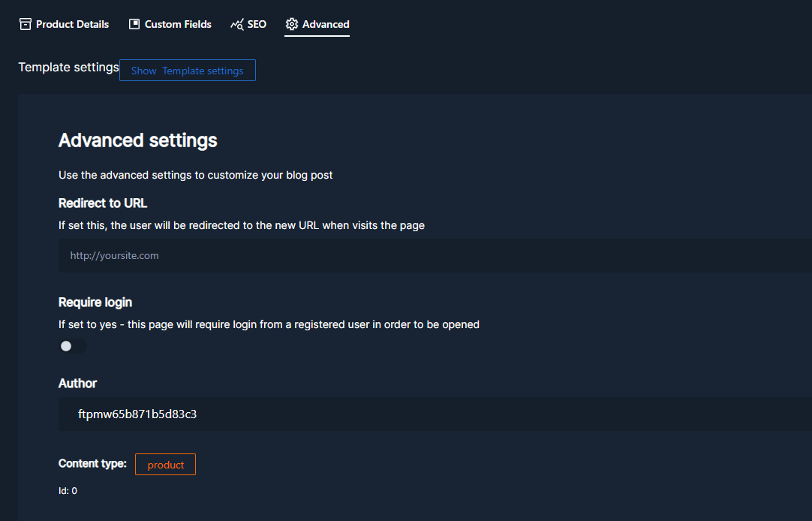Click the Custom Fields panel icon
The image size is (812, 521).
134,24
